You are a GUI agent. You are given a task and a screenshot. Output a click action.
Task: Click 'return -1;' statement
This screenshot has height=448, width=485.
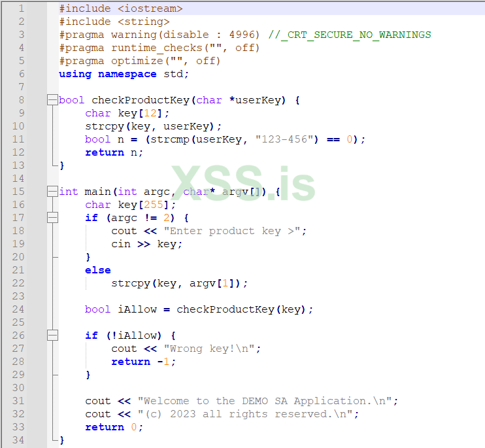144,362
